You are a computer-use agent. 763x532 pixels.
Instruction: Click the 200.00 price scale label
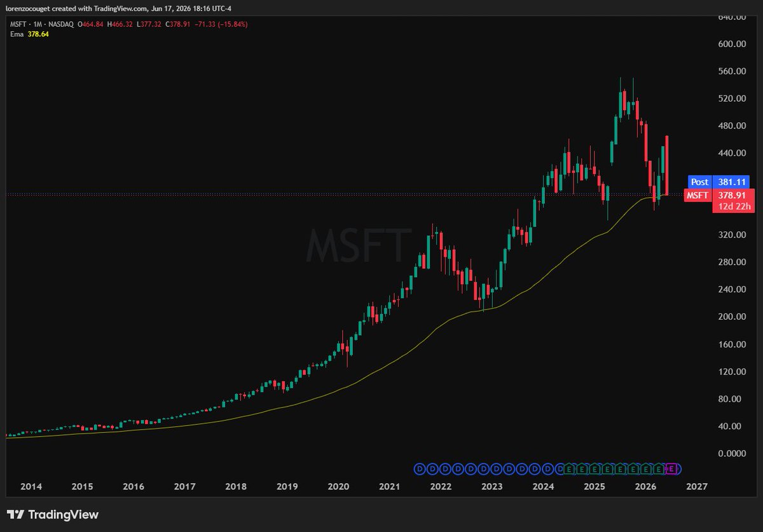pyautogui.click(x=731, y=317)
